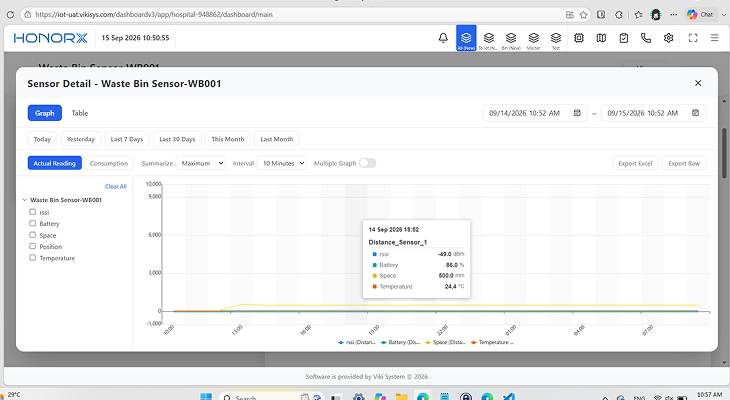
Task: Switch to the Test layer view
Action: [556, 39]
